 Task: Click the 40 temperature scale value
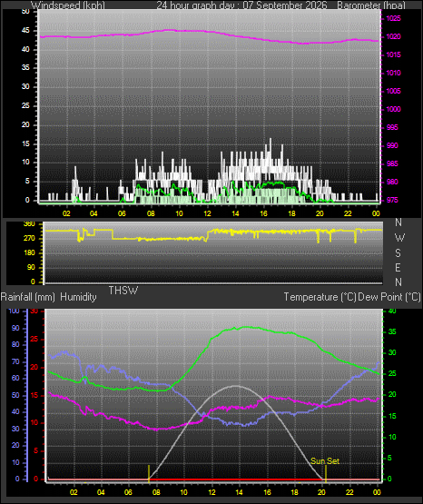tap(392, 311)
